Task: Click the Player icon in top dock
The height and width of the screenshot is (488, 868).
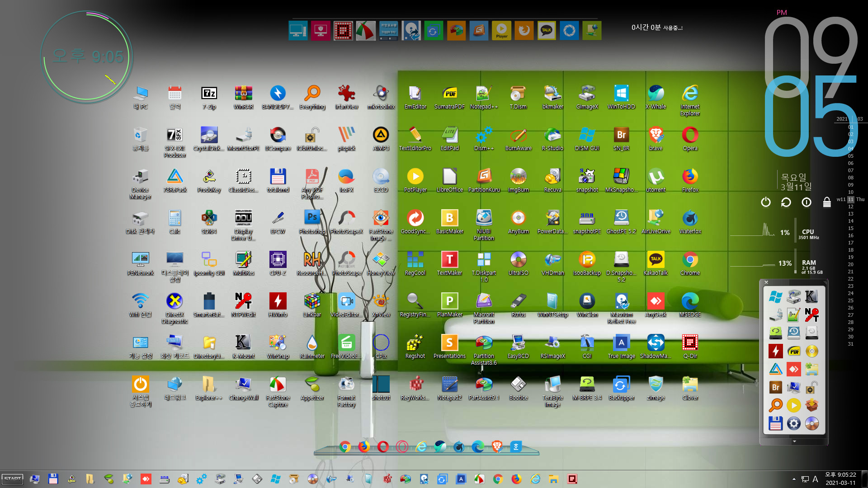Action: (x=501, y=30)
